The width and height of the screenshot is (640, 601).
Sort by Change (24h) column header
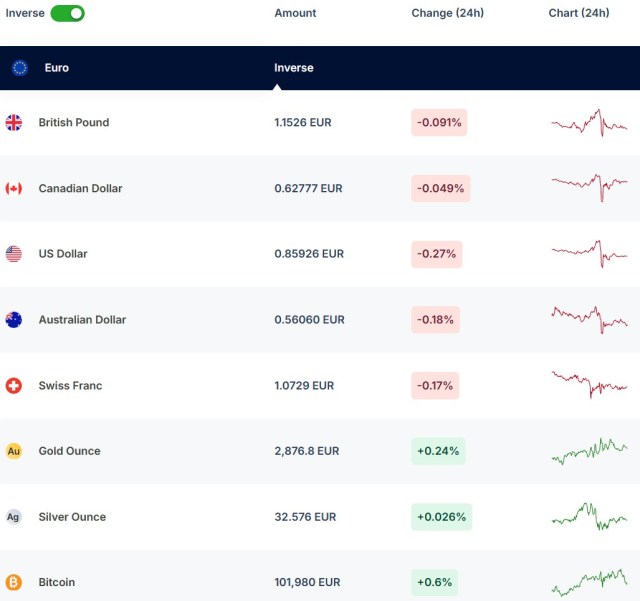(x=446, y=13)
